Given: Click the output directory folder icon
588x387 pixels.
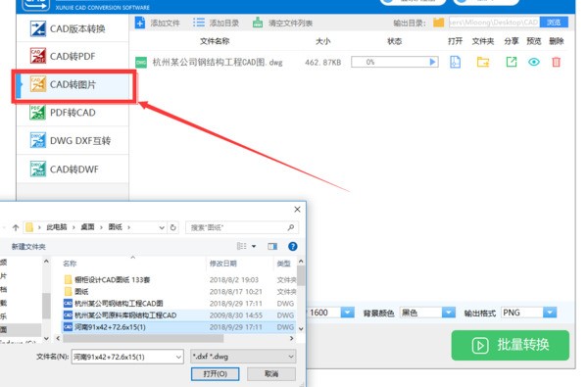Looking at the screenshot, I should (x=438, y=23).
